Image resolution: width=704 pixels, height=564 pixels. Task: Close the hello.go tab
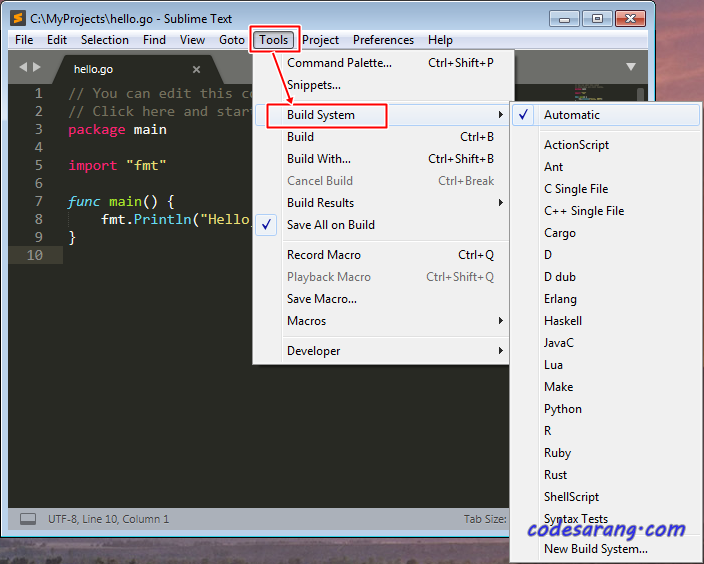pyautogui.click(x=196, y=70)
